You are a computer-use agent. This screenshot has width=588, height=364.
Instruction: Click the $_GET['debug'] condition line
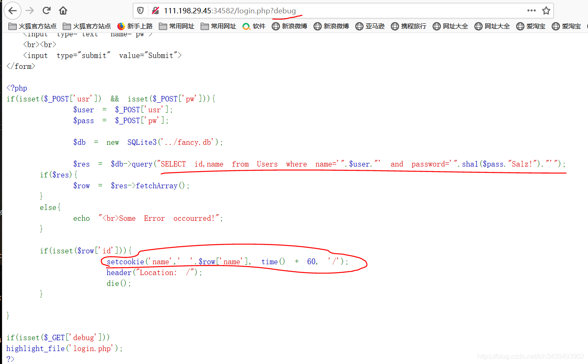coord(58,338)
